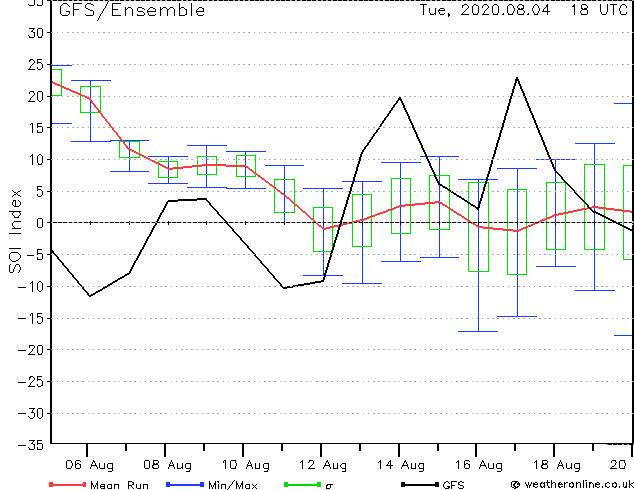The height and width of the screenshot is (490, 634).
Task: Click the red mean point at 12 Aug
Action: click(x=323, y=229)
